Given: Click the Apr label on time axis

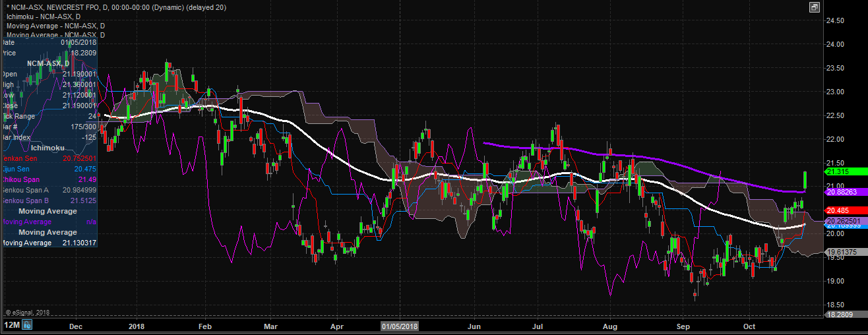Looking at the screenshot, I should [337, 326].
